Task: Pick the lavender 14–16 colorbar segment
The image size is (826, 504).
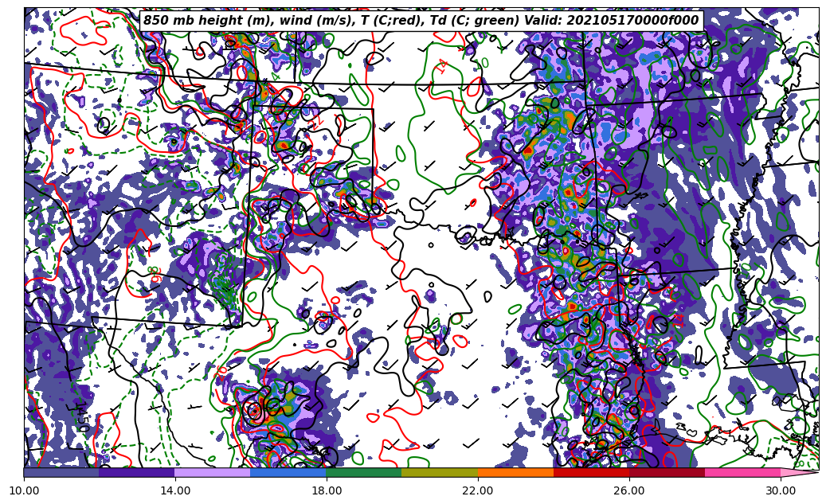Action: (x=213, y=472)
